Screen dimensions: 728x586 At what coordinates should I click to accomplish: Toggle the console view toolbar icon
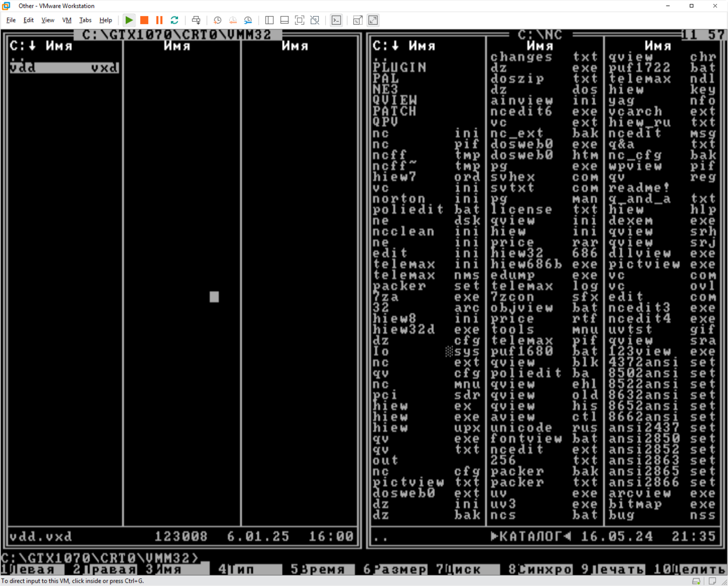point(336,20)
